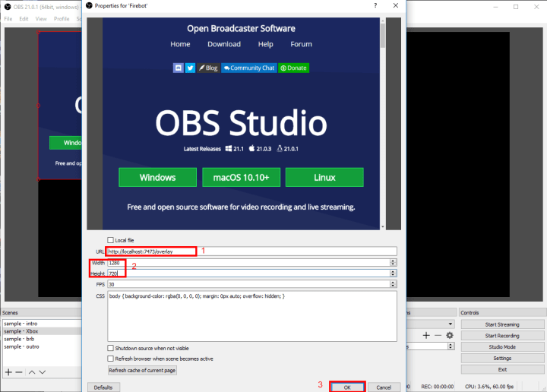Open the Community Chat link
The width and height of the screenshot is (547, 392).
[249, 68]
